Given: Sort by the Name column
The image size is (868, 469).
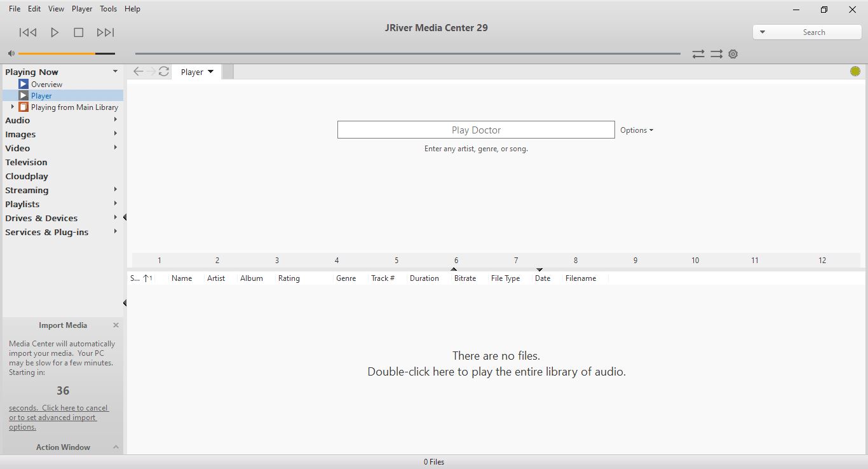Looking at the screenshot, I should 182,278.
